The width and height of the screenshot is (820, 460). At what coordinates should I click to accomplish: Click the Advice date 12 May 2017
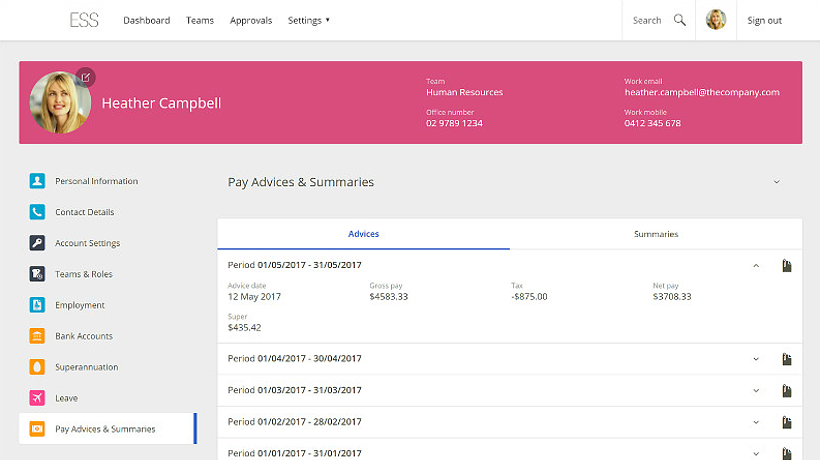tap(254, 297)
